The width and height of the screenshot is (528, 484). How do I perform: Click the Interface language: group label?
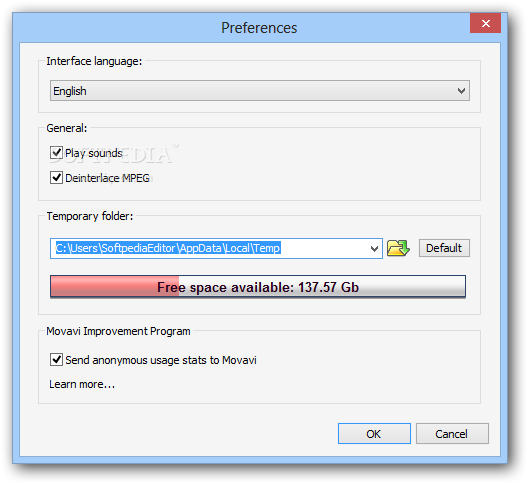94,61
